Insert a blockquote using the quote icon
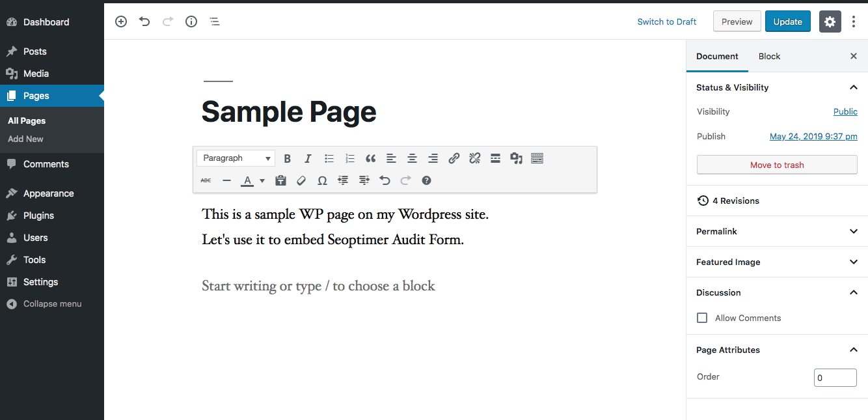Image resolution: width=868 pixels, height=420 pixels. 370,158
